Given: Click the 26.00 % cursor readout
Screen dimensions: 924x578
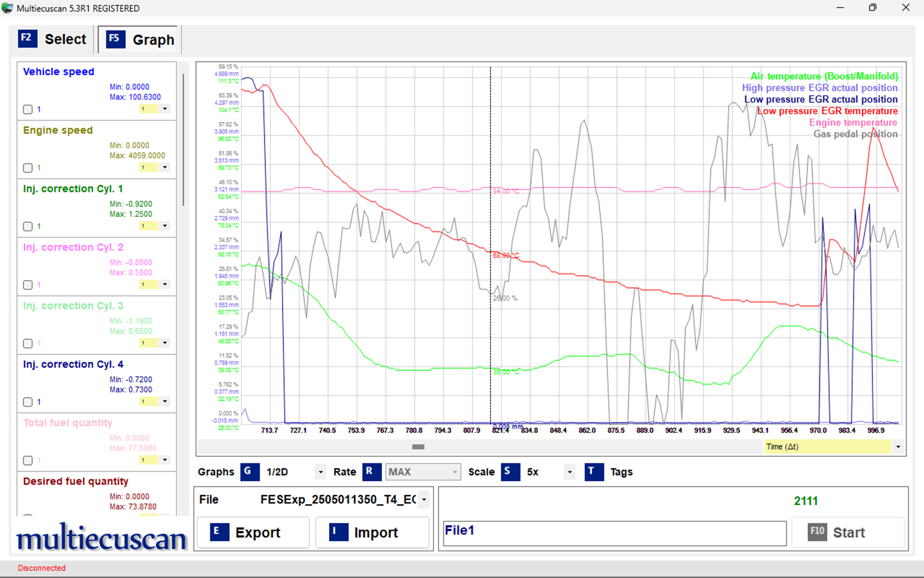Looking at the screenshot, I should 505,298.
